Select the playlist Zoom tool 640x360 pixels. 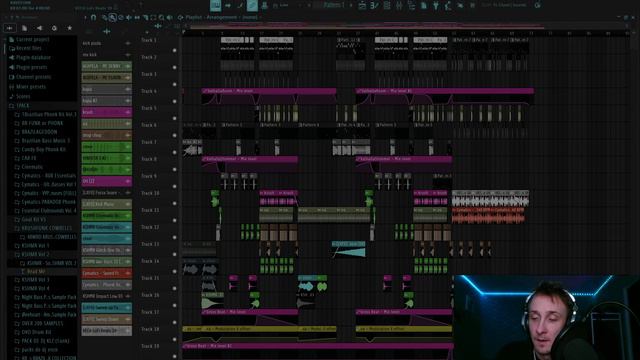pos(161,18)
